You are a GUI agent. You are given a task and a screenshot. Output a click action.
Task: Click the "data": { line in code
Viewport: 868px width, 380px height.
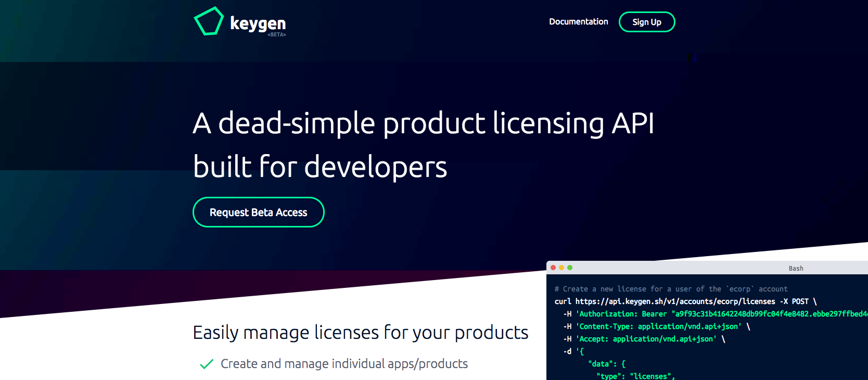pyautogui.click(x=607, y=364)
